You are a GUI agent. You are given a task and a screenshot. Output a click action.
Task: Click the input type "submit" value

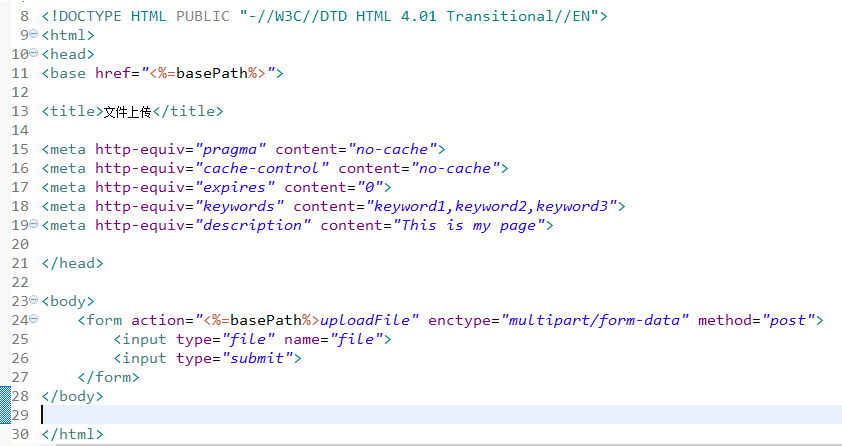[x=257, y=358]
